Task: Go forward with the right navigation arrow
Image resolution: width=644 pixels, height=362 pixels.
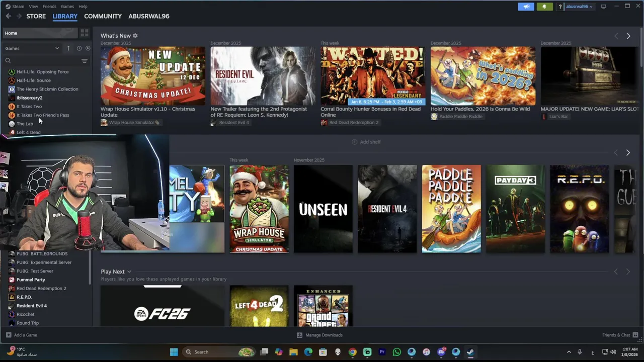Action: coord(19,16)
